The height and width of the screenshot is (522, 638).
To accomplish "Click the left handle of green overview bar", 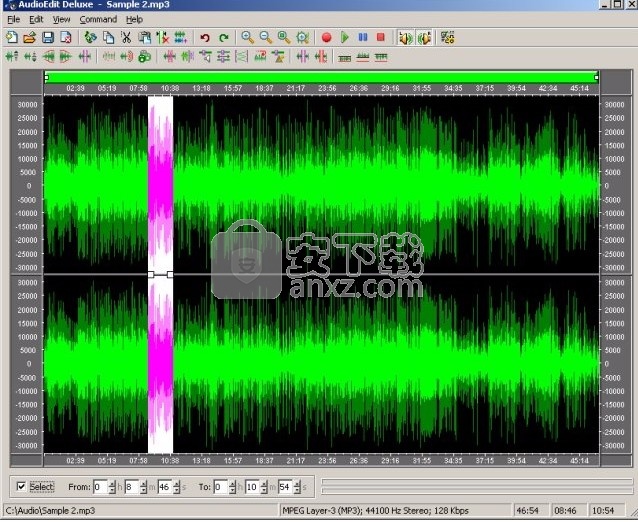I will point(46,77).
